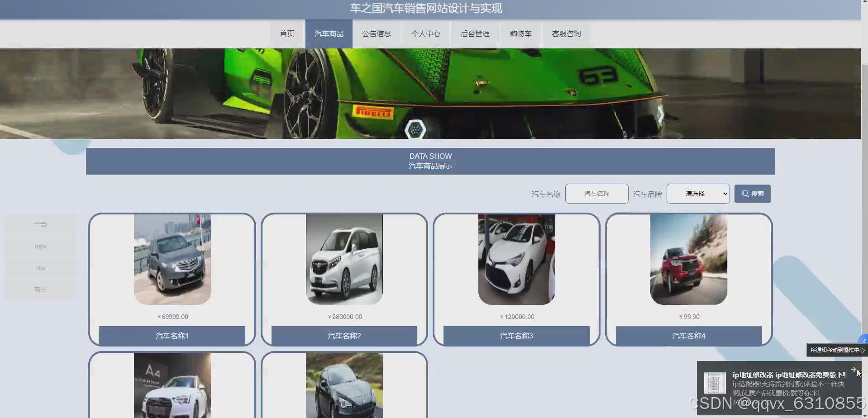Viewport: 868px width, 418px height.
Task: Filter cars by the mpv category
Action: [41, 246]
